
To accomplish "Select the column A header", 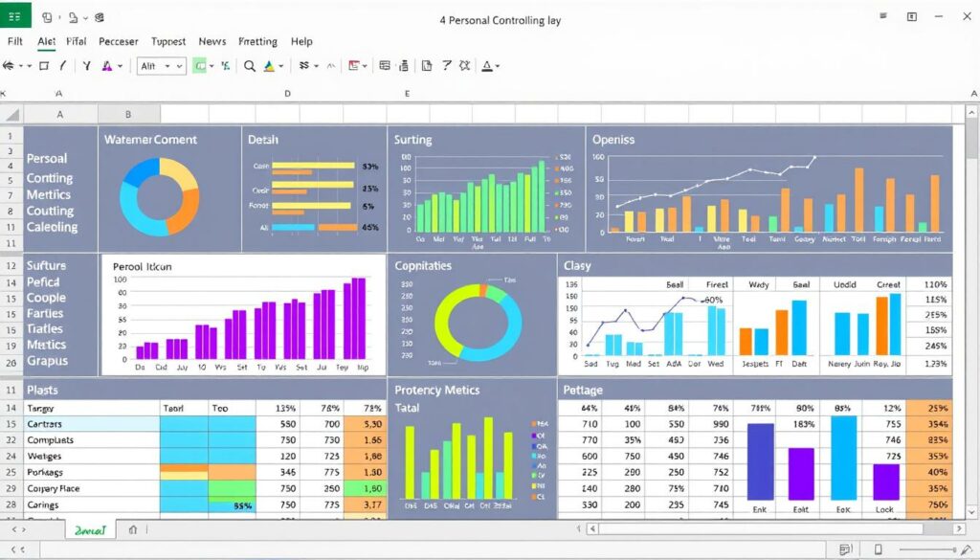I will pos(59,113).
